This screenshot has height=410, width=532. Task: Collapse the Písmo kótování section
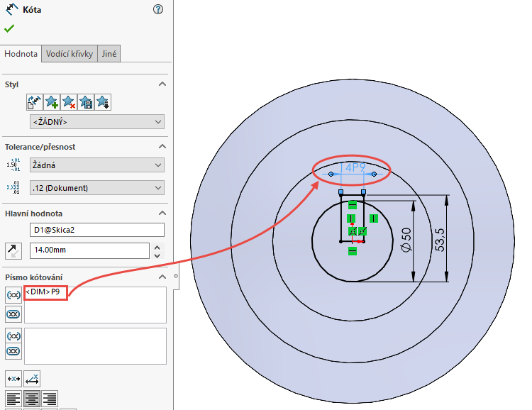coord(162,277)
